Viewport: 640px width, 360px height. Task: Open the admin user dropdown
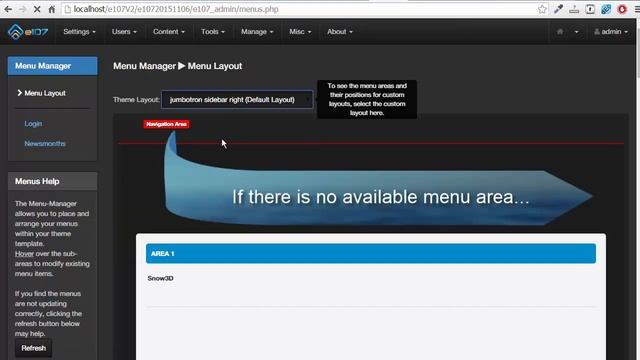611,31
